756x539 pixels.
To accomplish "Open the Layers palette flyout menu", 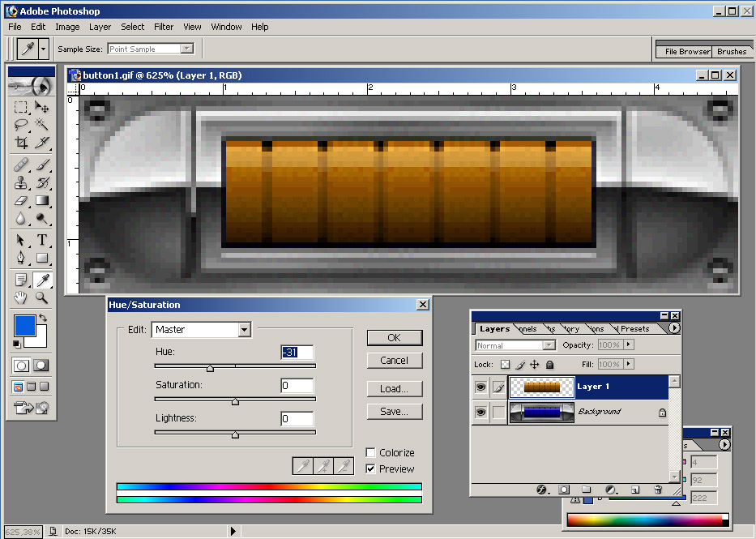I will click(x=674, y=327).
